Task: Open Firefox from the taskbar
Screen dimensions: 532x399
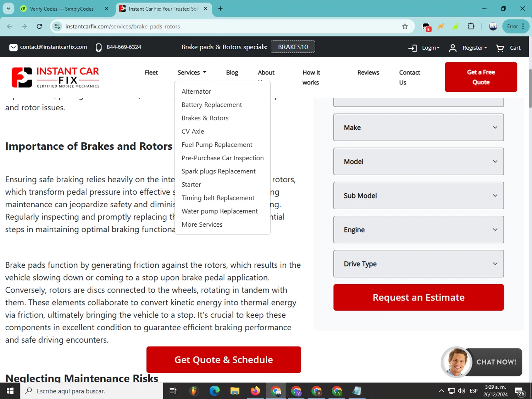Action: tap(255, 391)
